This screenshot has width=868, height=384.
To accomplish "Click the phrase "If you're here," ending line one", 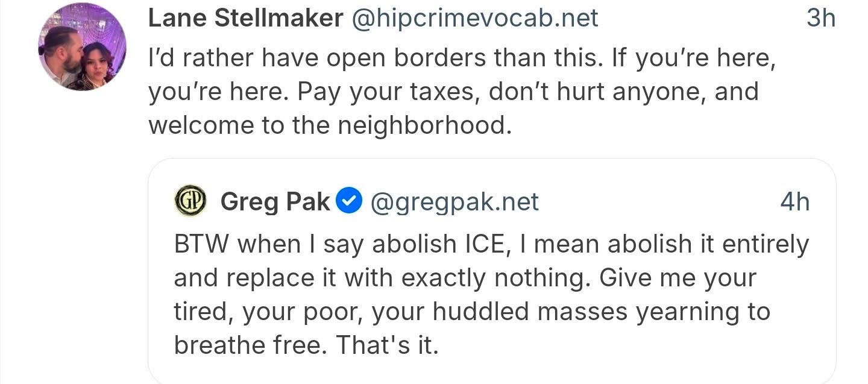I will 693,59.
